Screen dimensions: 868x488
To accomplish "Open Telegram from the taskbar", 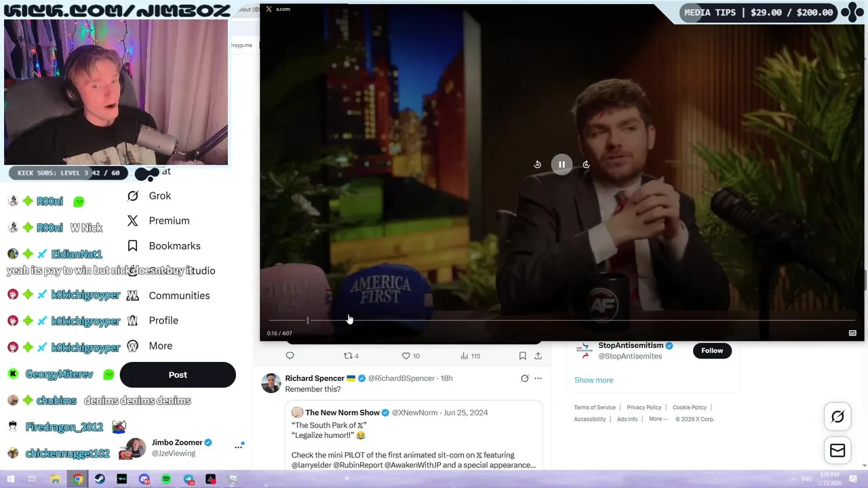I will (x=189, y=479).
